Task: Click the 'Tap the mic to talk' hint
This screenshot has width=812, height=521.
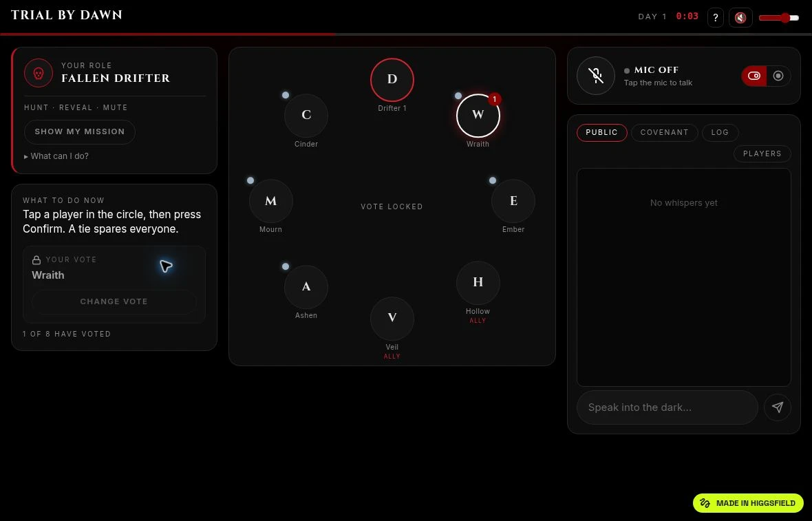Action: click(x=658, y=83)
